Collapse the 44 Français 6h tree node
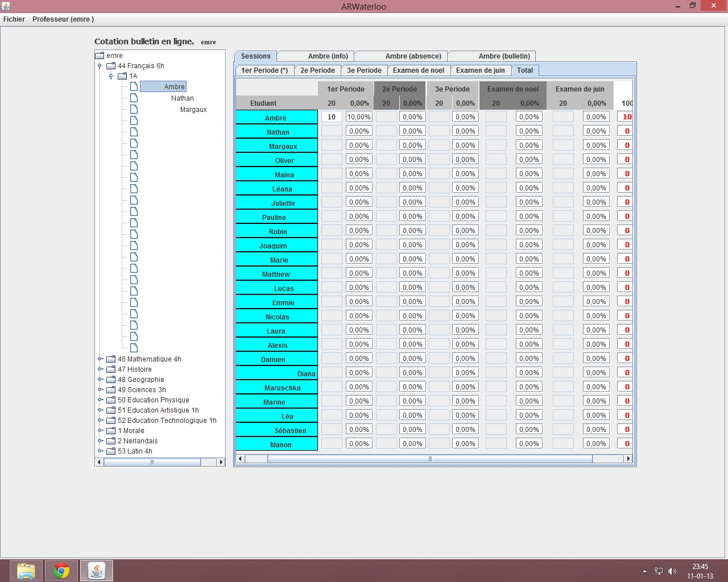The height and width of the screenshot is (582, 728). point(100,66)
